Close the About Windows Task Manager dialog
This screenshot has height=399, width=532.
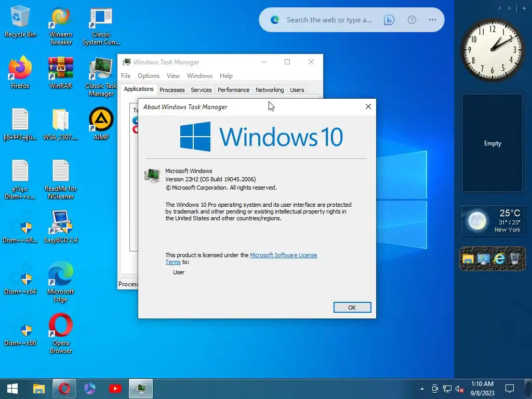coord(368,107)
